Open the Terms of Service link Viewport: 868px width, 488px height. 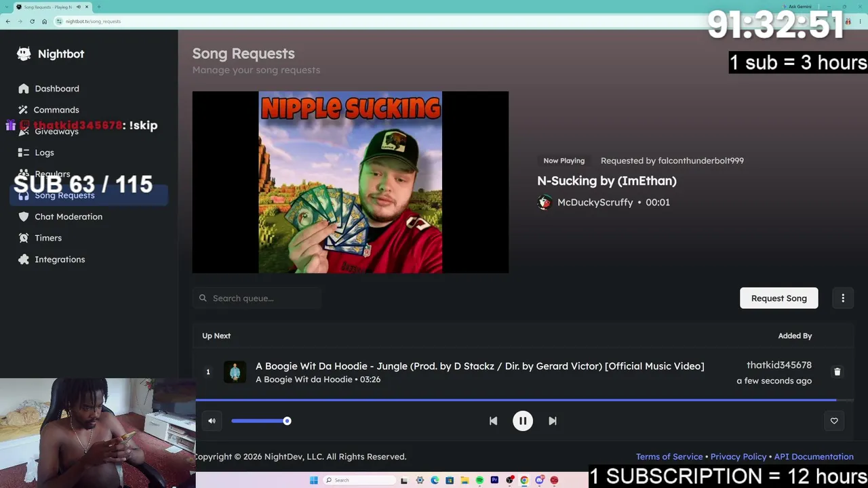pyautogui.click(x=669, y=457)
